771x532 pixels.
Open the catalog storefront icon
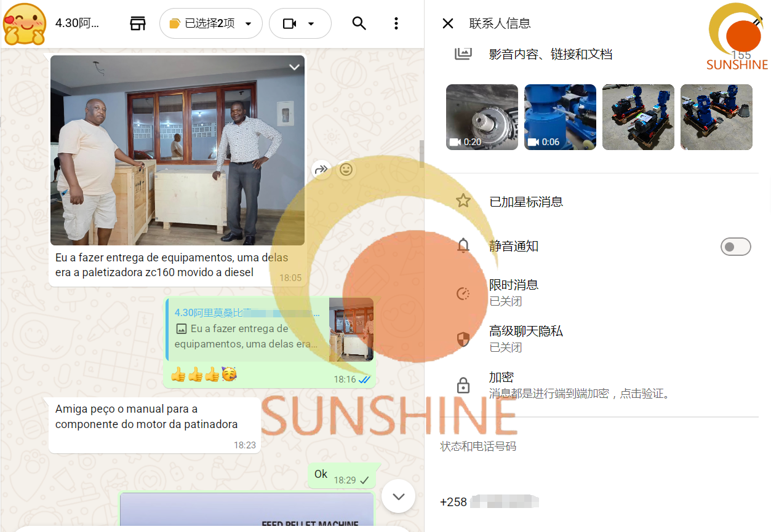[138, 24]
